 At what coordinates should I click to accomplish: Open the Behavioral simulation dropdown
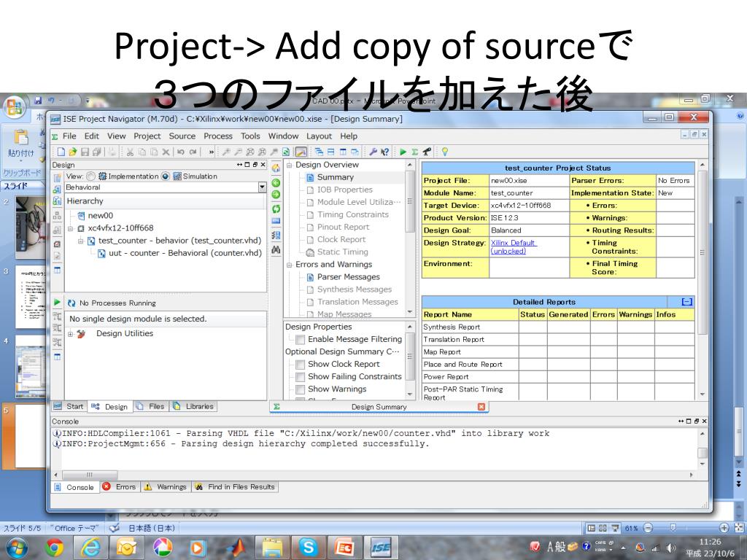tap(263, 187)
